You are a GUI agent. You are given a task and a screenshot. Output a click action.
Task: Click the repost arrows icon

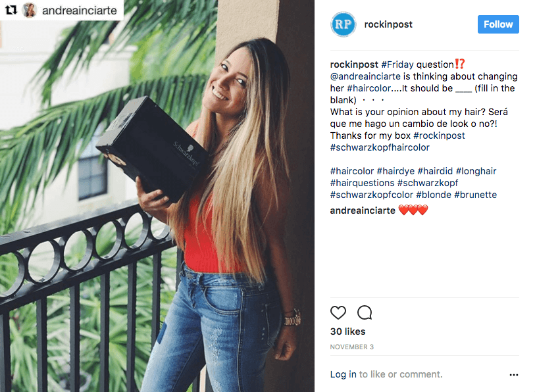pos(11,10)
